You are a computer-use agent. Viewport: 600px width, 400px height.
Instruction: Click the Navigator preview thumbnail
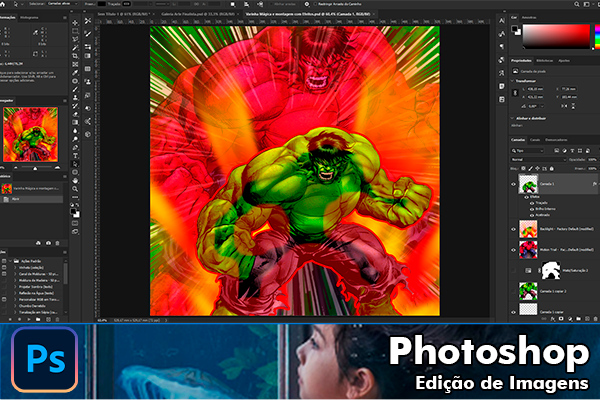coord(31,134)
